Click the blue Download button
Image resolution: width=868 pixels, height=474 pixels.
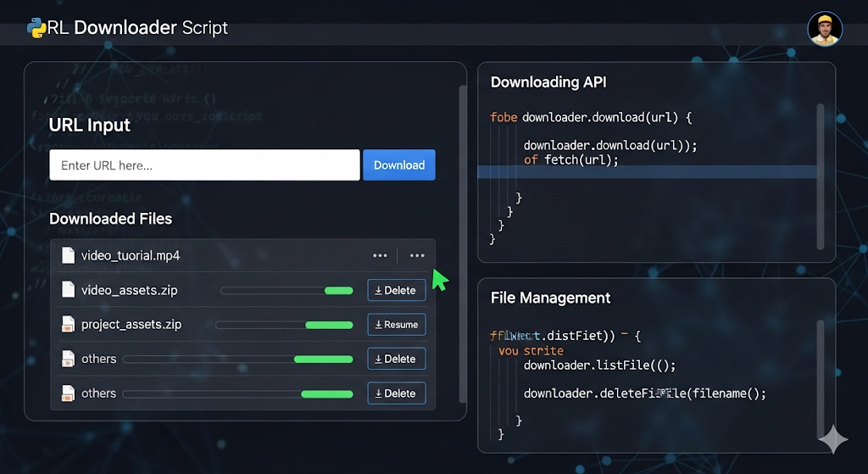399,165
